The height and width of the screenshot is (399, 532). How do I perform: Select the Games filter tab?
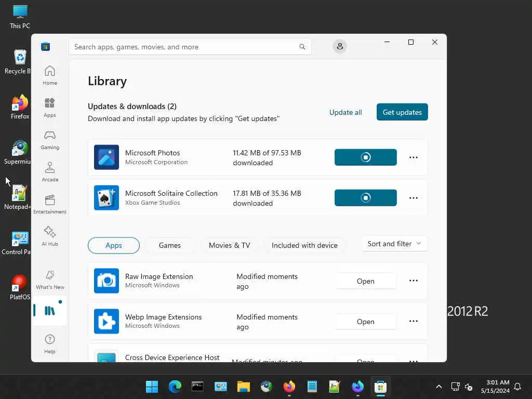click(170, 245)
